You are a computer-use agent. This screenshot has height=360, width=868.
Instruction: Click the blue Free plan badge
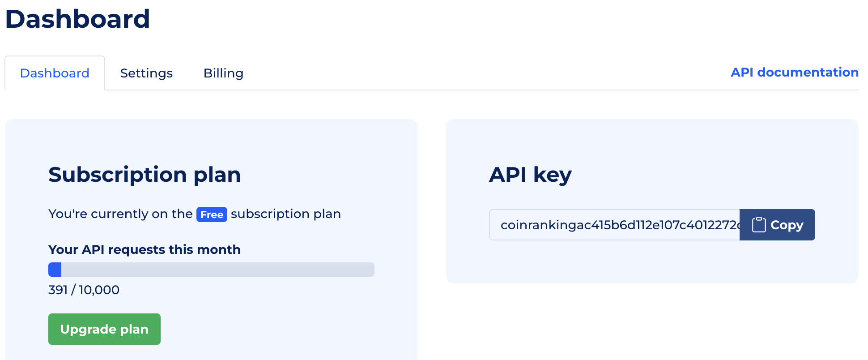click(x=212, y=214)
